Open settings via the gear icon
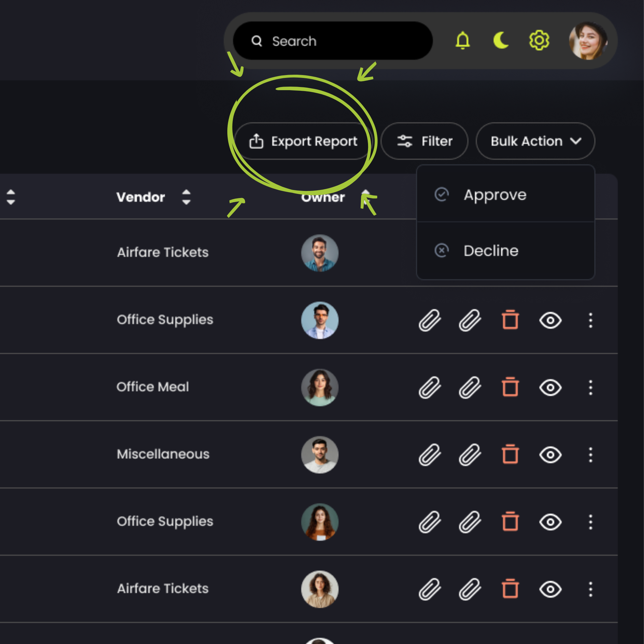Viewport: 644px width, 644px height. click(x=539, y=41)
